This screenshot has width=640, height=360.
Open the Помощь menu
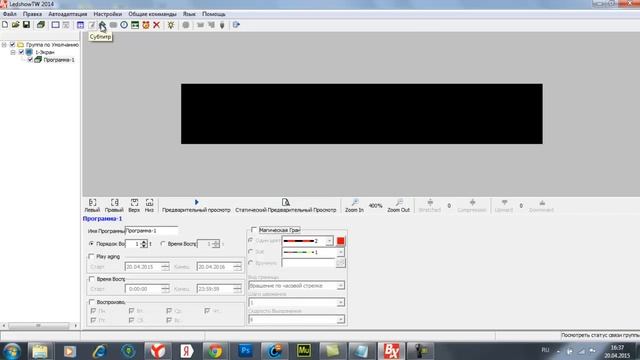coord(213,14)
